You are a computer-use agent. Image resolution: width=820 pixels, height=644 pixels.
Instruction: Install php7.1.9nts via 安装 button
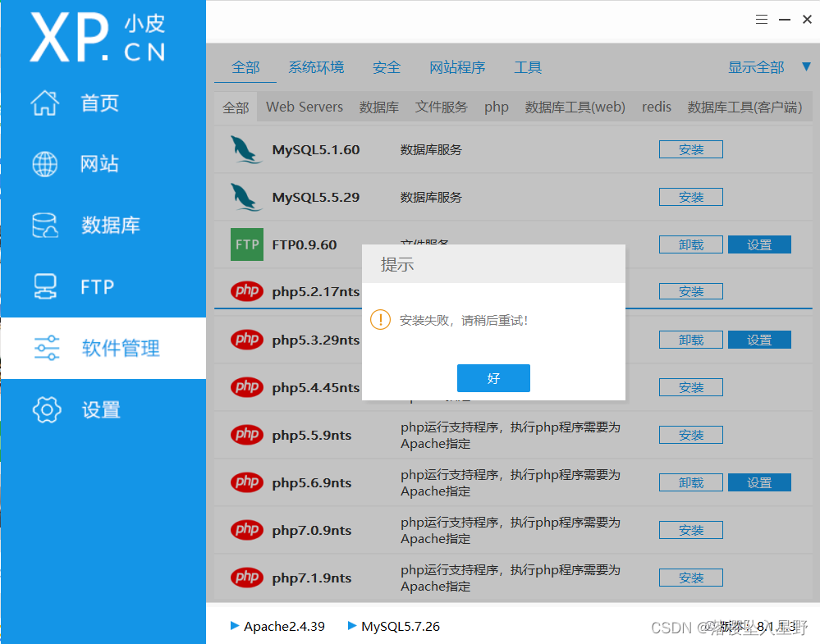point(691,578)
